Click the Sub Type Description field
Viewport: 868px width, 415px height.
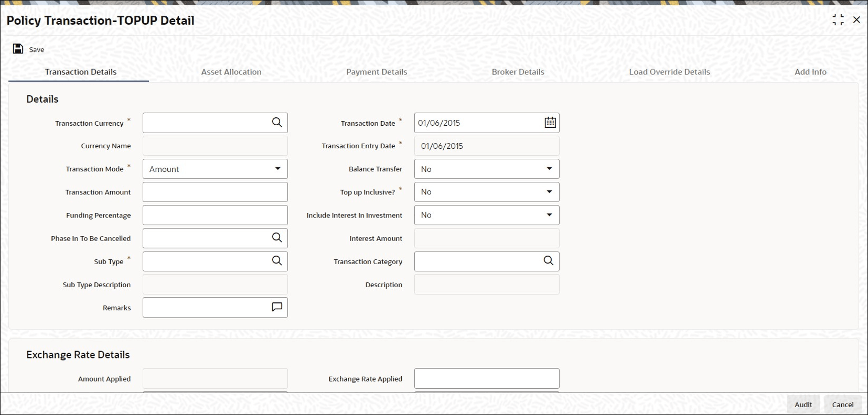215,285
